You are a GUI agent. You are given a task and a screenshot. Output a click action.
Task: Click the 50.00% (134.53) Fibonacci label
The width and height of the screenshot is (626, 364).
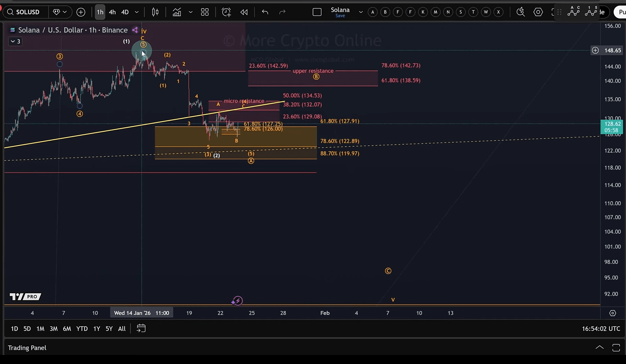tap(302, 95)
